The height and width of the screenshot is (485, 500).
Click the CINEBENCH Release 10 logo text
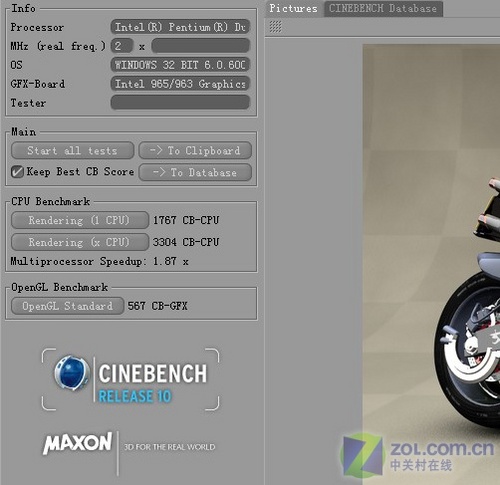click(153, 383)
